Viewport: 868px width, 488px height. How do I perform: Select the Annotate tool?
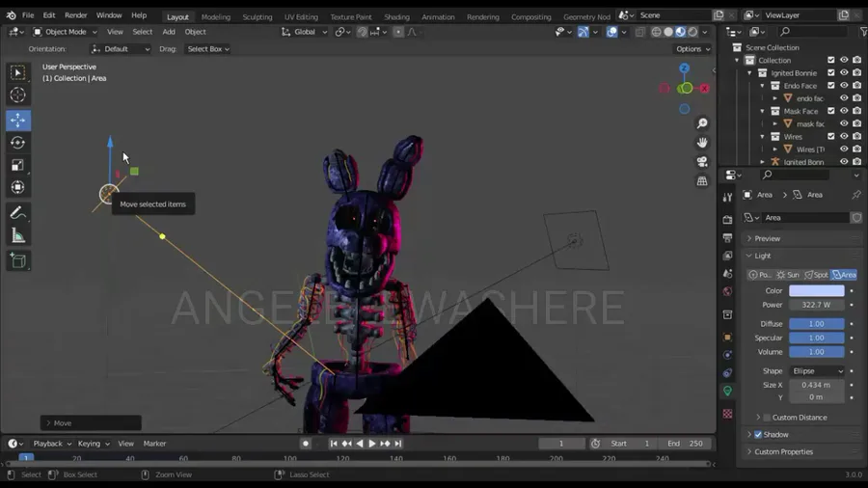click(17, 213)
